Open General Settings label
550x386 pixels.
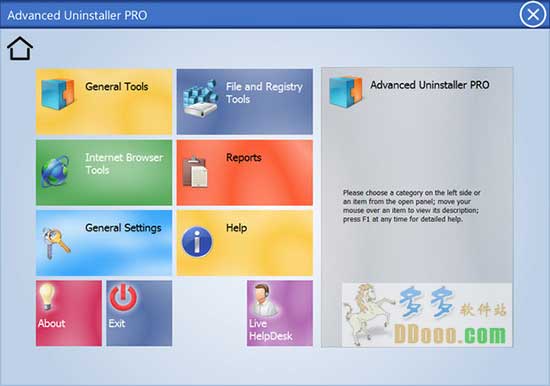point(123,228)
